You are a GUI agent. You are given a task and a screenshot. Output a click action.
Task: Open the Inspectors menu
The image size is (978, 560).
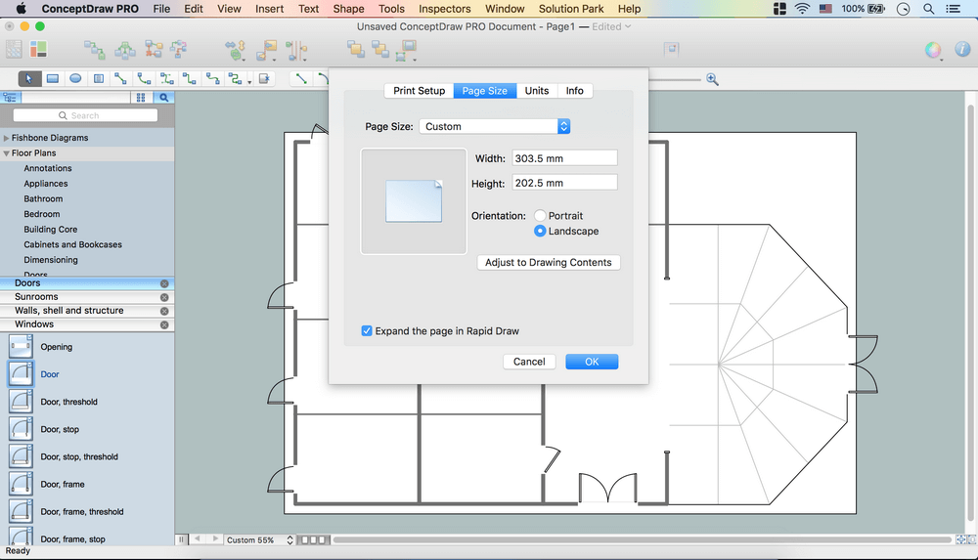click(x=444, y=9)
